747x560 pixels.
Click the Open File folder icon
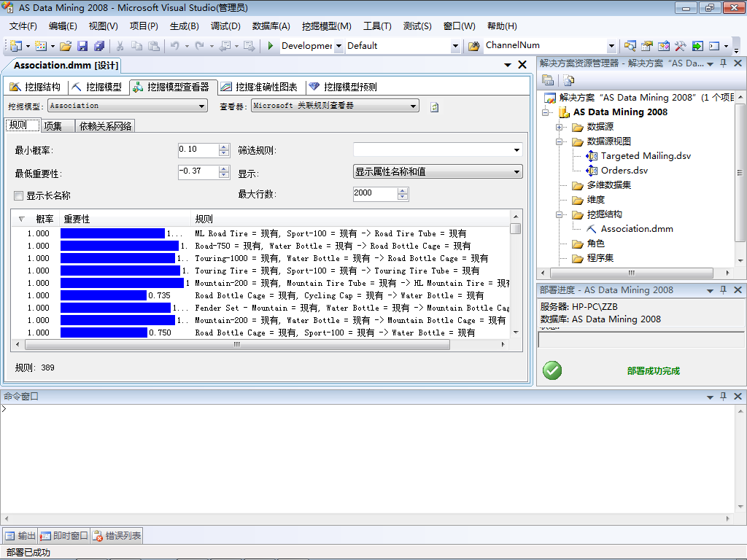tap(66, 46)
